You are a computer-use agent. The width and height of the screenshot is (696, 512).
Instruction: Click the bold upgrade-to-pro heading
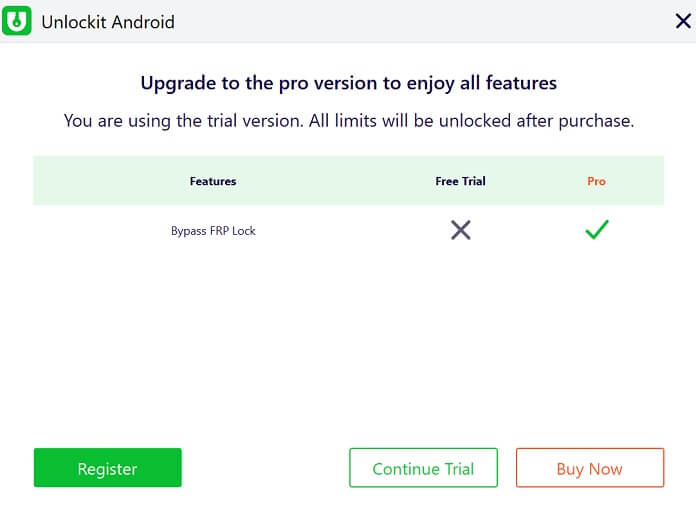pos(348,83)
